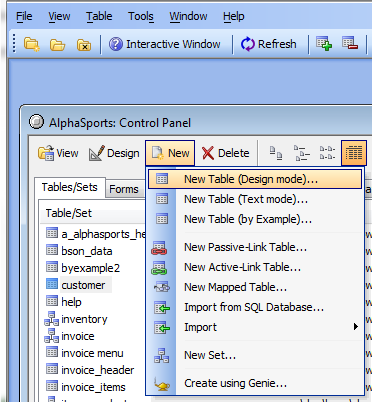Screen dimensions: 372x402
Task: Select the invoice menu table
Action: (x=92, y=353)
